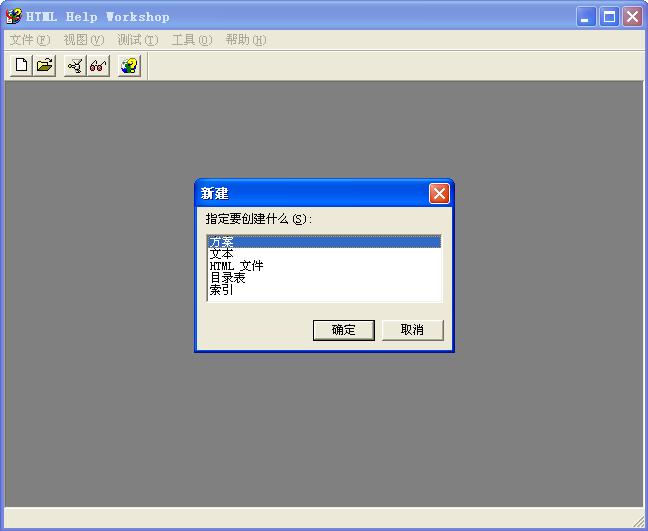
Task: Open the 帮助(H) menu
Action: click(246, 40)
